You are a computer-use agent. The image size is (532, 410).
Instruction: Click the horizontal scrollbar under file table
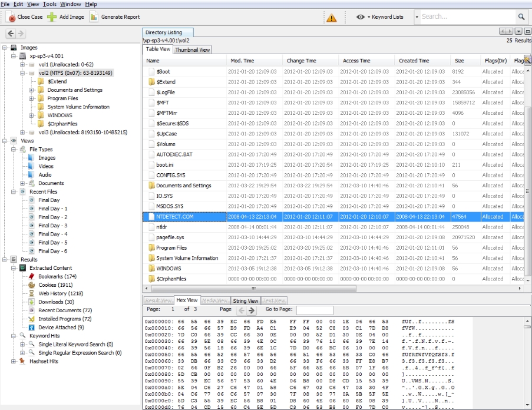(253, 289)
